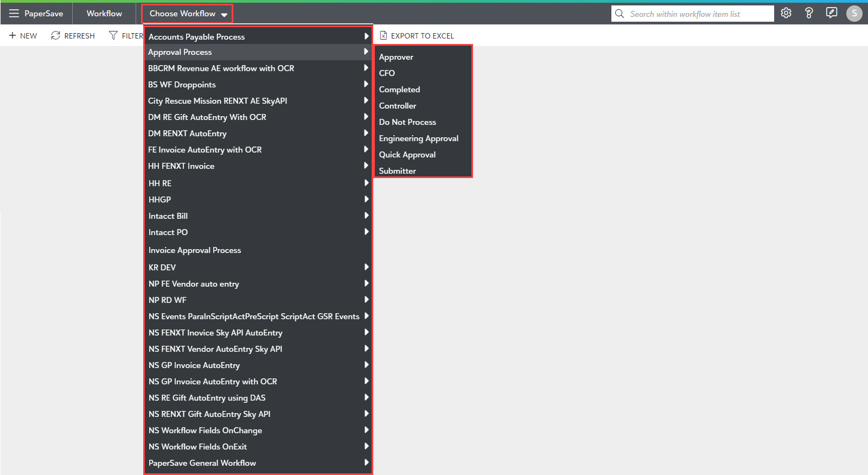Expand the PaperSave General Workflow arrow
Viewport: 868px width, 475px height.
[366, 463]
